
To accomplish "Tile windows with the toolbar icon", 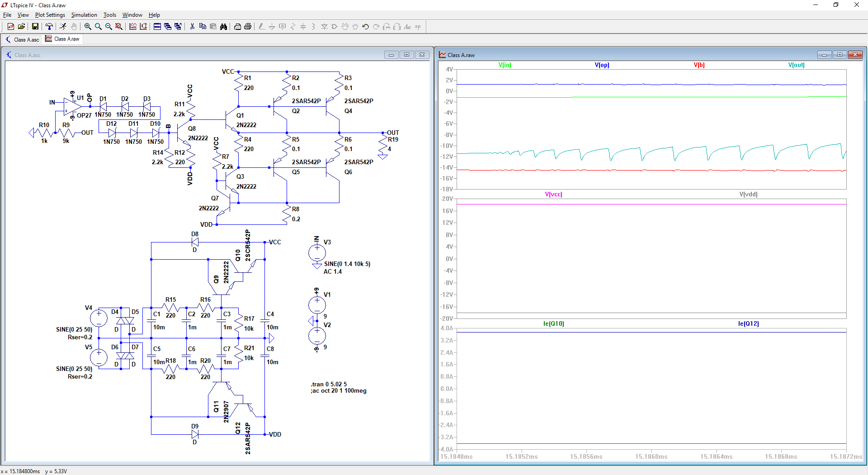I will point(157,27).
